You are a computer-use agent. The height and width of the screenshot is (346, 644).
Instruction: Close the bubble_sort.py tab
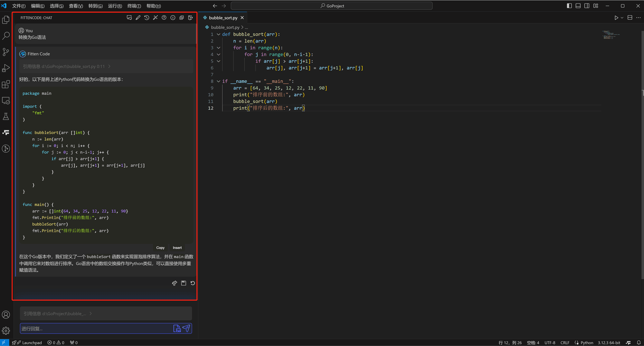[242, 18]
